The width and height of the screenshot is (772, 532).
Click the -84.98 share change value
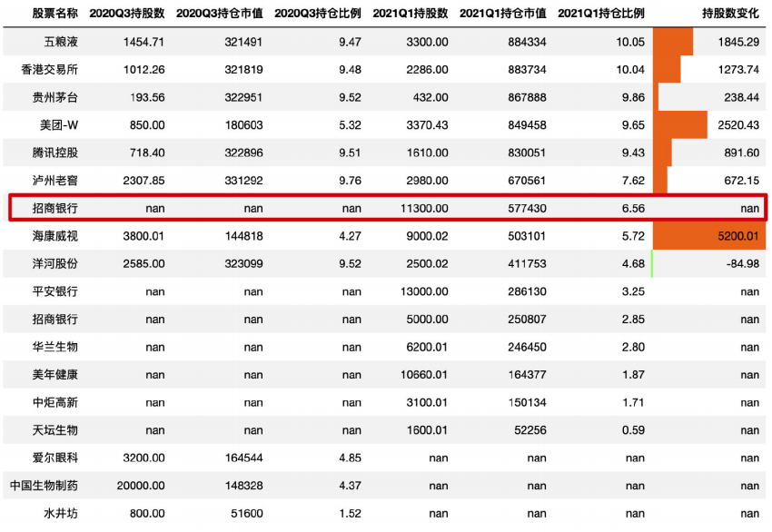[742, 264]
